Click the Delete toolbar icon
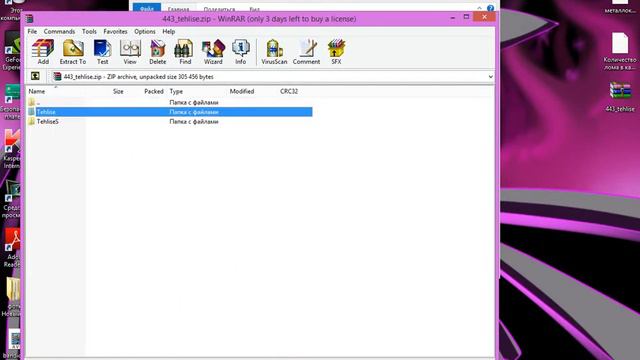Screen dimensions: 640x360 pyautogui.click(x=158, y=52)
